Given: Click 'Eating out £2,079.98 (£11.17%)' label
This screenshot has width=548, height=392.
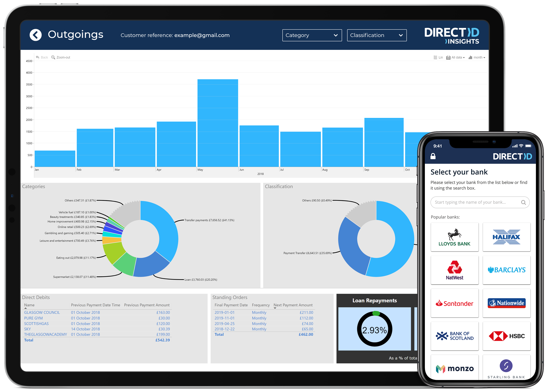Looking at the screenshot, I should pos(76,258).
